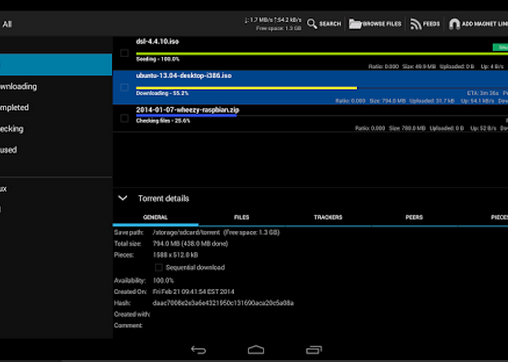This screenshot has height=362, width=508.
Task: Open the Search tool
Action: [324, 24]
